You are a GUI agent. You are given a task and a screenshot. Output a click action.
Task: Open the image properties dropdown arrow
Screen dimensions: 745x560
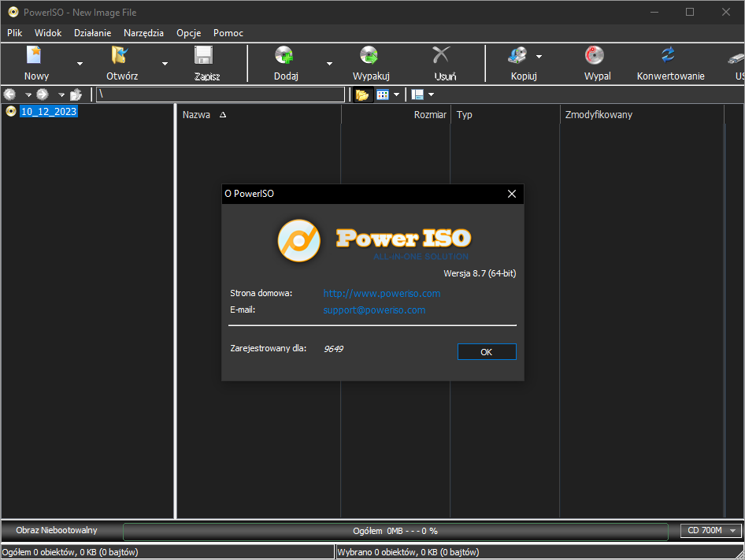[431, 95]
